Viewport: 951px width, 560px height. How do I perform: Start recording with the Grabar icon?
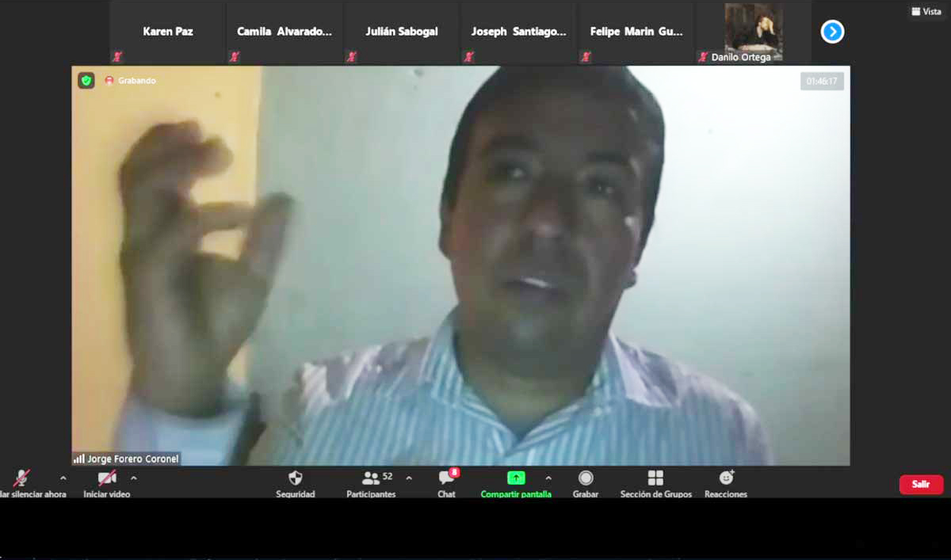586,478
